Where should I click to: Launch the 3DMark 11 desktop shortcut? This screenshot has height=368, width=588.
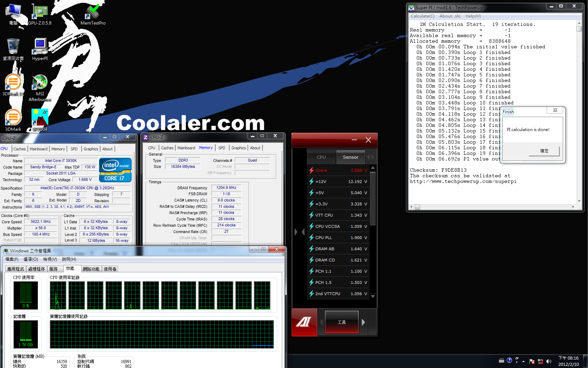click(x=13, y=85)
